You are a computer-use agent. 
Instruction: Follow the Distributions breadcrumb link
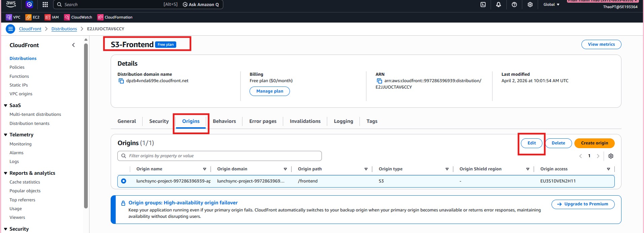pyautogui.click(x=64, y=29)
